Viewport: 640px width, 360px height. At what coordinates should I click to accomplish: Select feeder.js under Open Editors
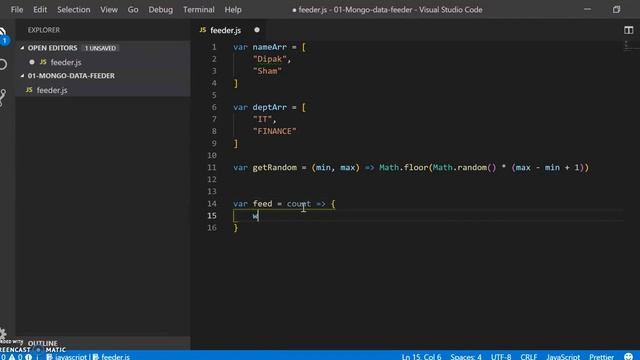66,62
